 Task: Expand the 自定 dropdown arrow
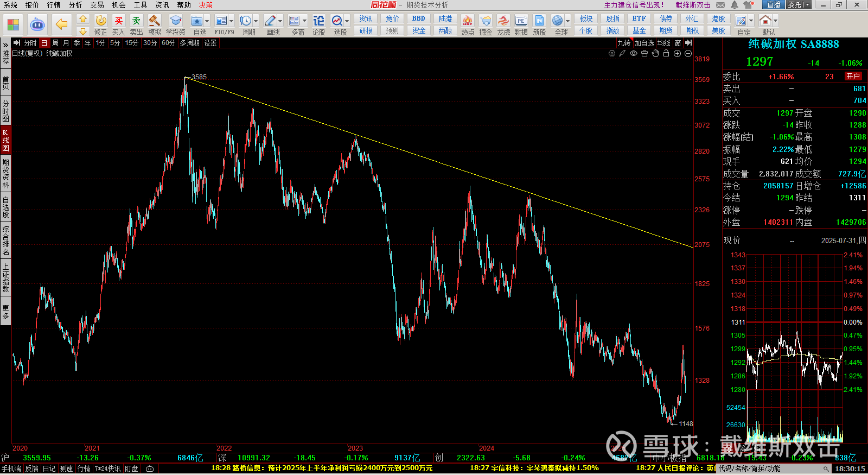coord(751,21)
